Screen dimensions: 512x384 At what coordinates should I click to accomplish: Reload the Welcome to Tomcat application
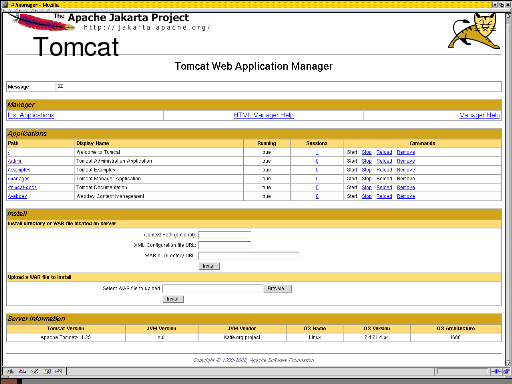point(384,152)
